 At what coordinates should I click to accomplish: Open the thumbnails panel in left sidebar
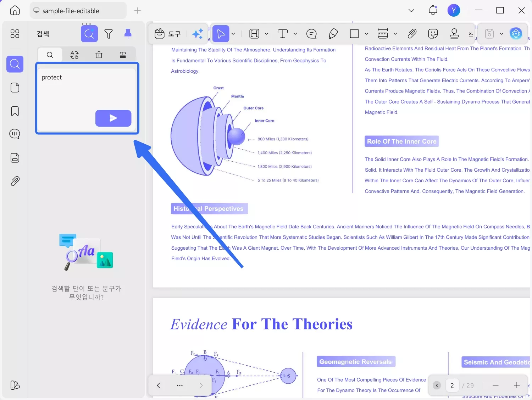click(15, 34)
